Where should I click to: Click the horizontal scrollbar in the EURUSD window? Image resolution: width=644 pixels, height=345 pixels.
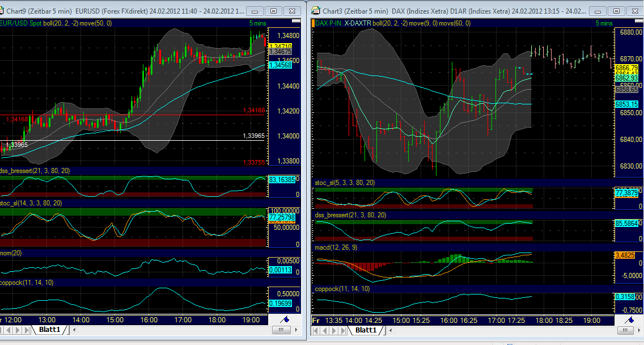tap(282, 329)
